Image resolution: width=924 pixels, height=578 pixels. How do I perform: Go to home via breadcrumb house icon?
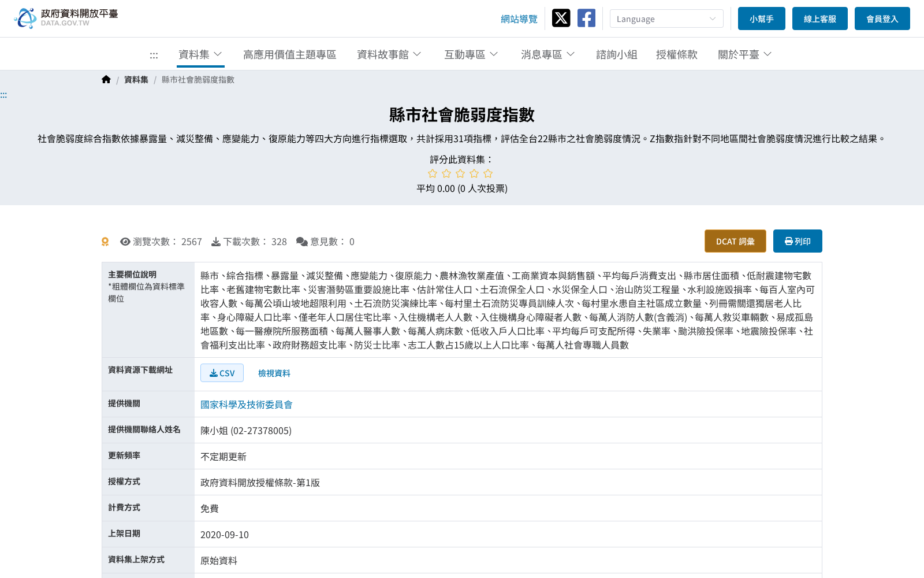pos(106,80)
